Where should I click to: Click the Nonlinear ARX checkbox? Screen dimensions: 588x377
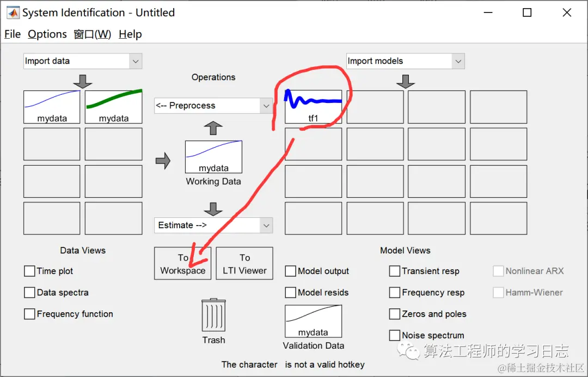point(498,271)
